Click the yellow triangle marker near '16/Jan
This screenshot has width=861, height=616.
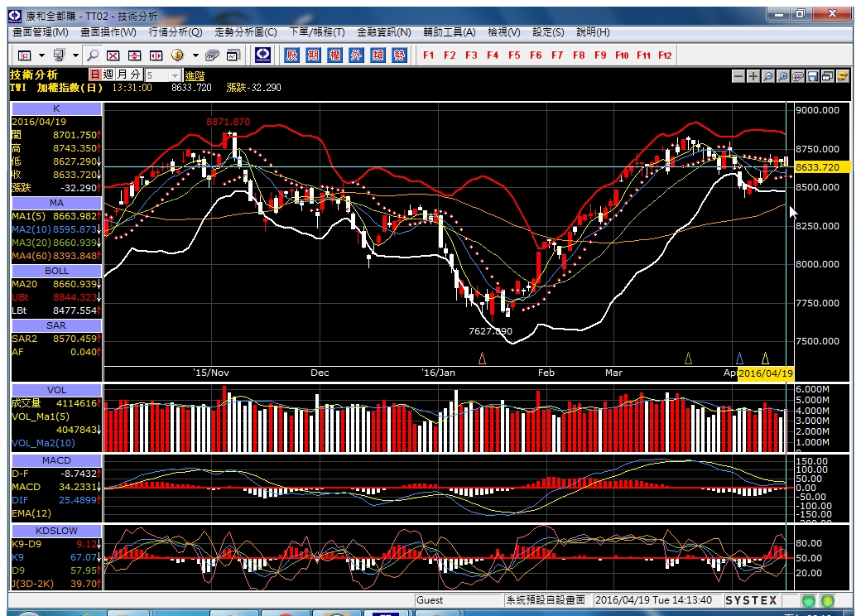coord(482,359)
